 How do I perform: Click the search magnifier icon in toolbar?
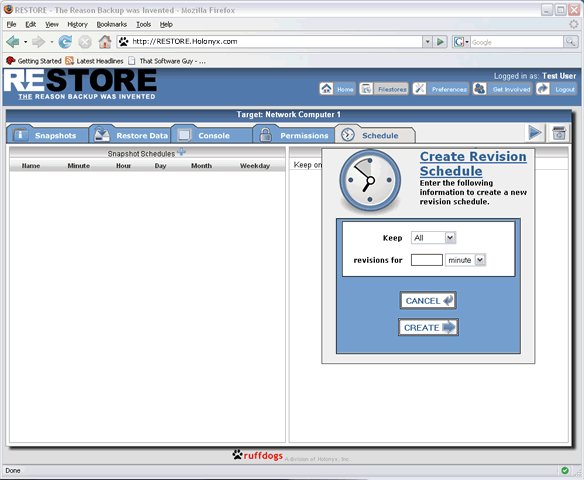coord(571,42)
